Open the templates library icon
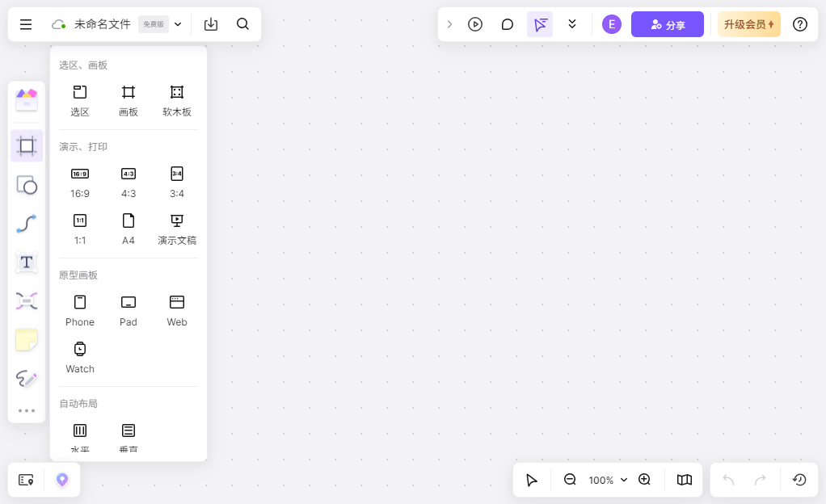This screenshot has width=826, height=504. (x=27, y=99)
